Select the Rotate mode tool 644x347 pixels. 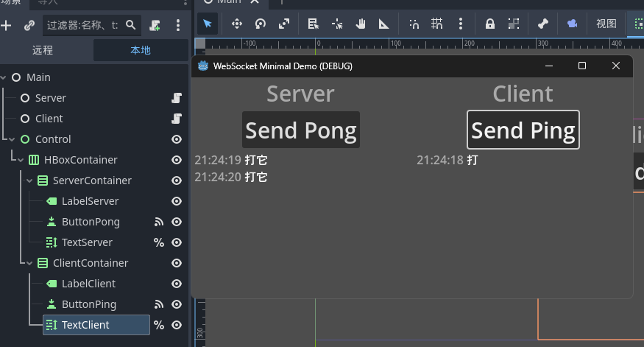point(260,24)
